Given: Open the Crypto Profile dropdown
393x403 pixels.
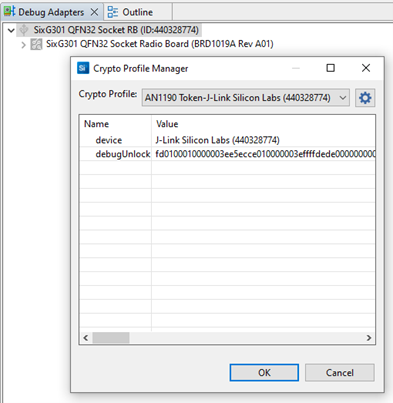Looking at the screenshot, I should tap(246, 98).
